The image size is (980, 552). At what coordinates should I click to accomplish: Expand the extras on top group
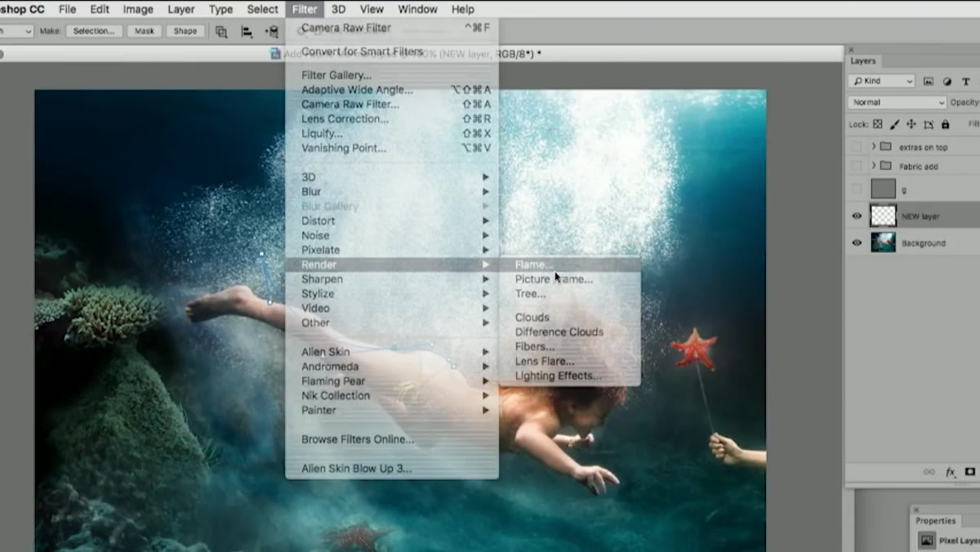(874, 147)
